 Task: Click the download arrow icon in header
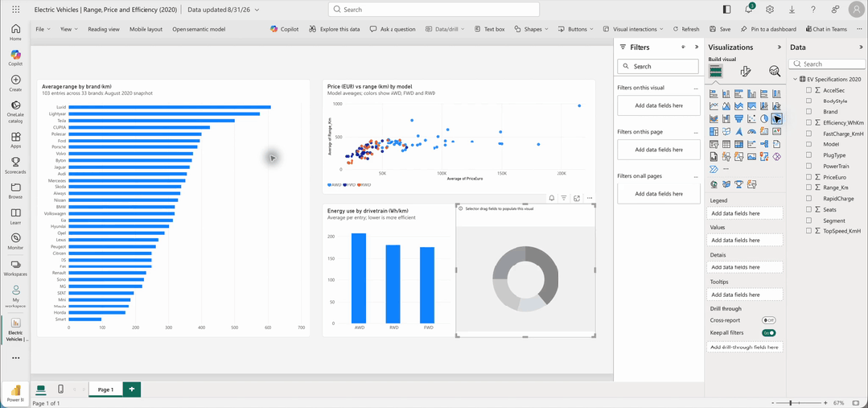(x=792, y=10)
